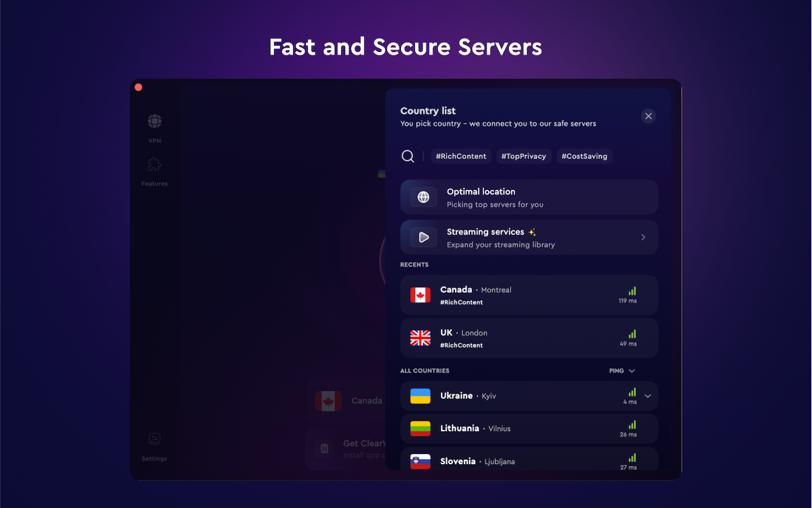The height and width of the screenshot is (508, 812).
Task: Click the Optimal location globe icon
Action: coord(423,197)
